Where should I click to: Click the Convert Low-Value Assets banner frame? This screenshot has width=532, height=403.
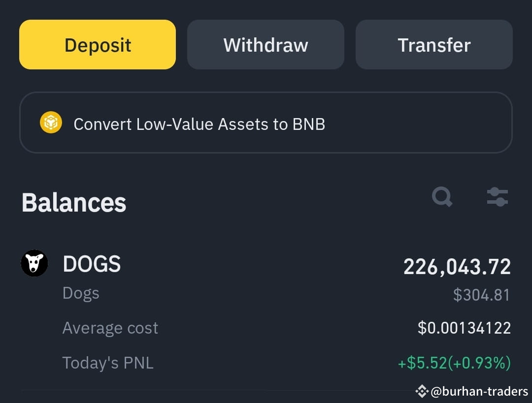(x=266, y=123)
